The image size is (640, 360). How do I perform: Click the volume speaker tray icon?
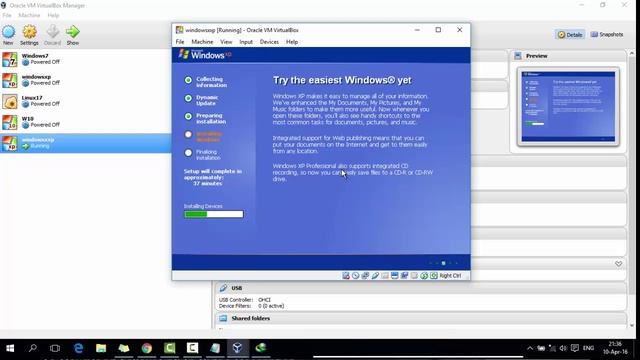(x=563, y=348)
